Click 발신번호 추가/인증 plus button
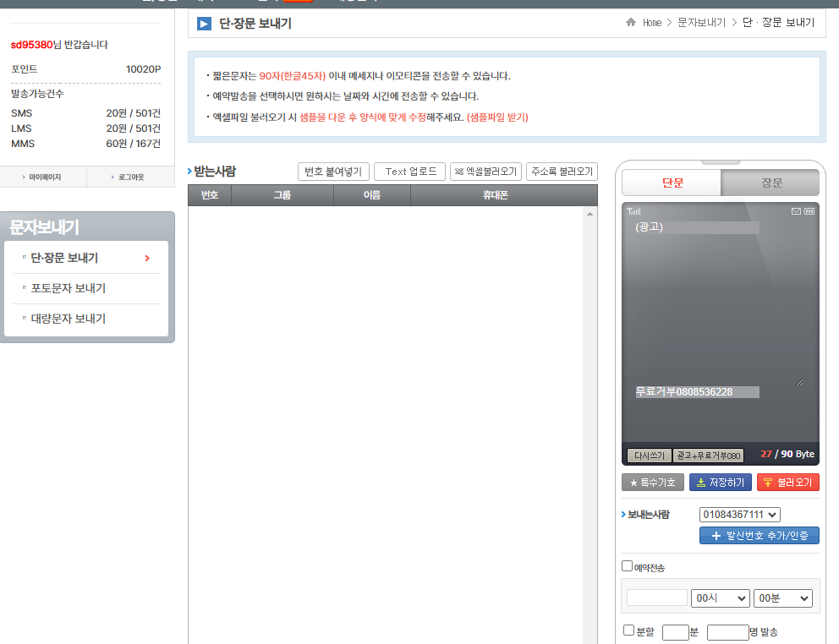This screenshot has width=839, height=644. pos(759,536)
